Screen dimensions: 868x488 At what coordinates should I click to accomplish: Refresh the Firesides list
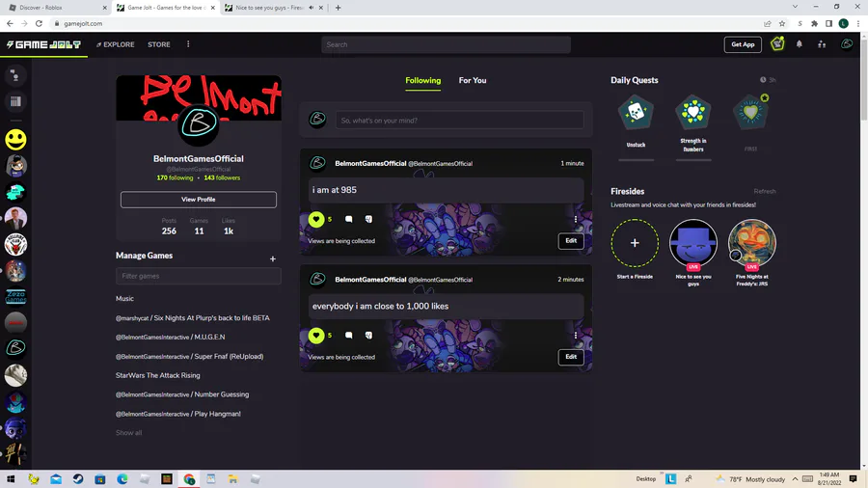coord(765,191)
